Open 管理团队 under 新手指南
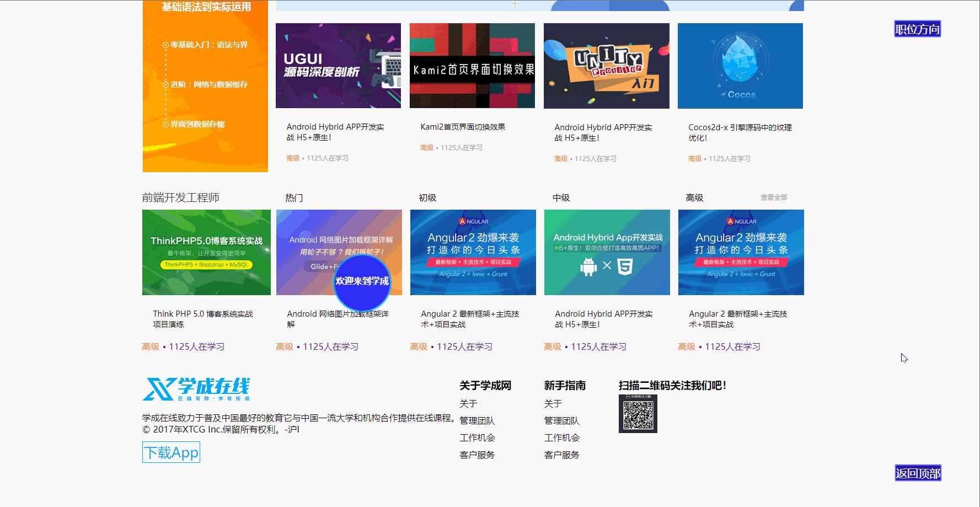The image size is (980, 507). (x=561, y=421)
